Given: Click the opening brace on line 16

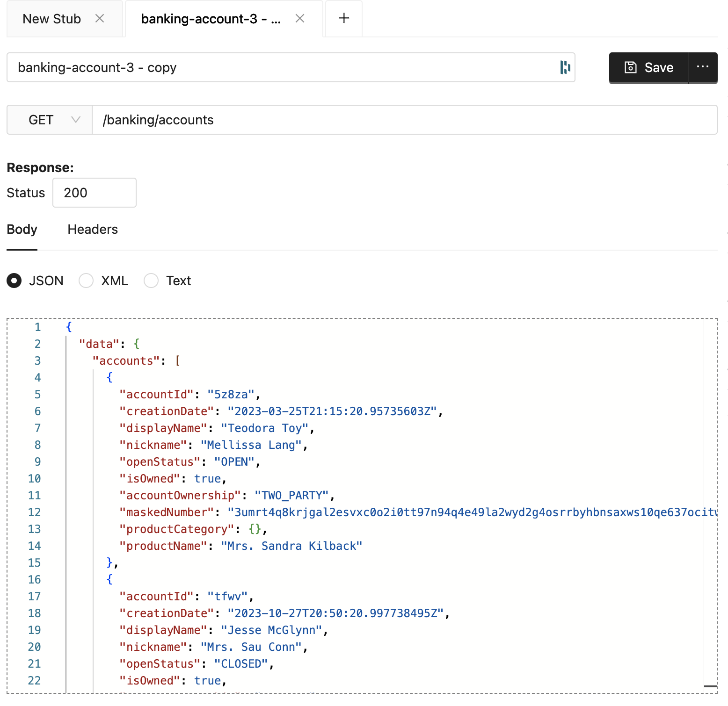Looking at the screenshot, I should pos(109,579).
